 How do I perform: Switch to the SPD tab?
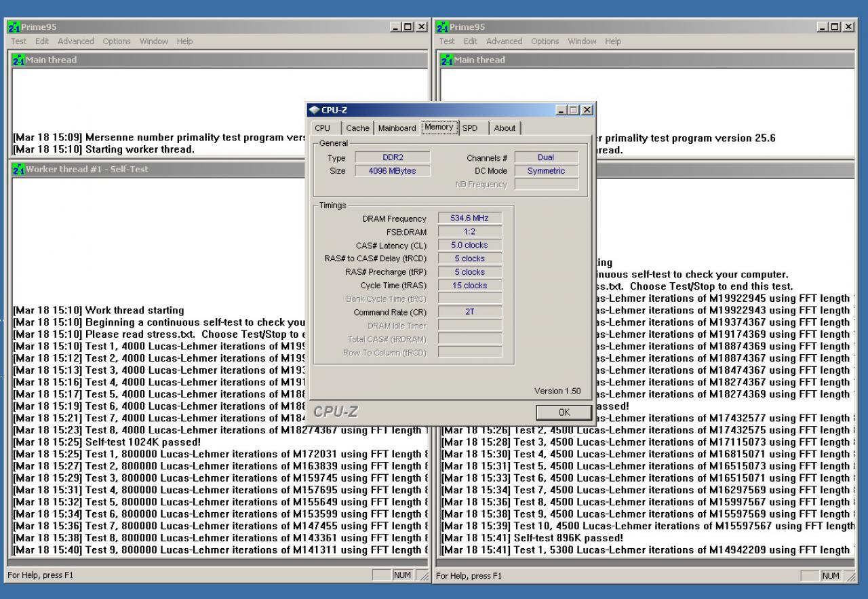[x=470, y=128]
